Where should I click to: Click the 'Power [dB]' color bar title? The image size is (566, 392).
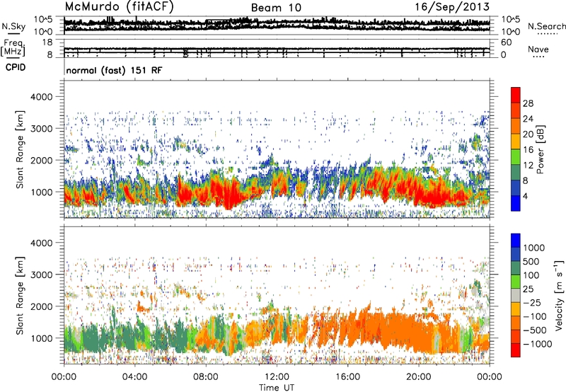[x=540, y=149]
